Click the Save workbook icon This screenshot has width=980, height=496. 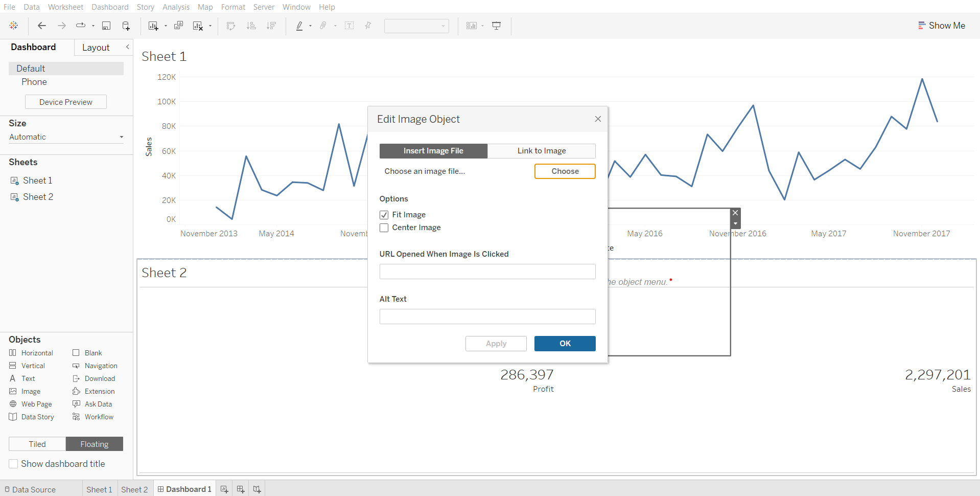pos(106,26)
